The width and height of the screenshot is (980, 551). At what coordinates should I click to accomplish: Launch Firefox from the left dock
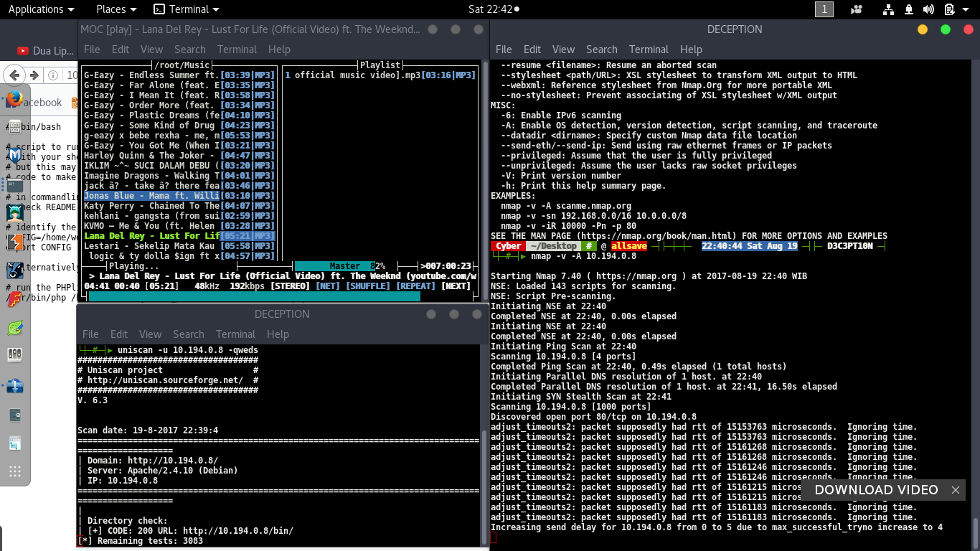point(14,99)
